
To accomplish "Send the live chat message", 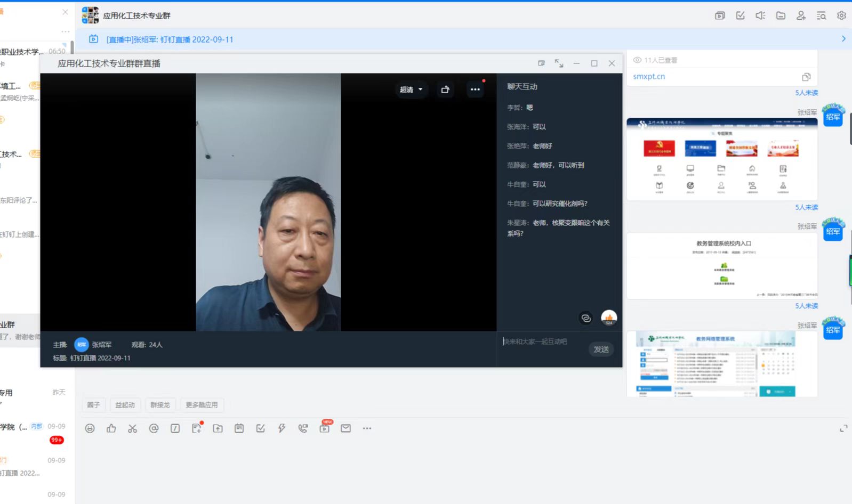I will point(601,349).
